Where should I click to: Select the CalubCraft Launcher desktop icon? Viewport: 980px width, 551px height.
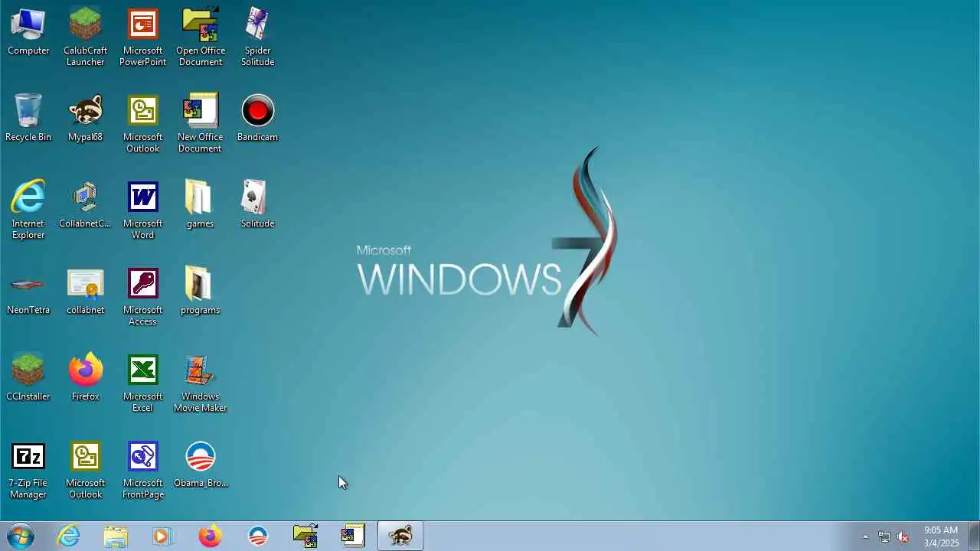85,37
